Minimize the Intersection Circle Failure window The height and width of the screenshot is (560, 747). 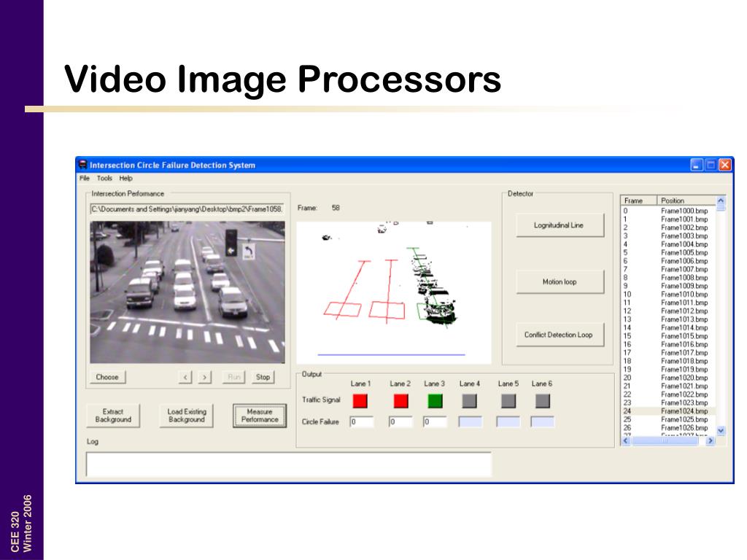[697, 165]
